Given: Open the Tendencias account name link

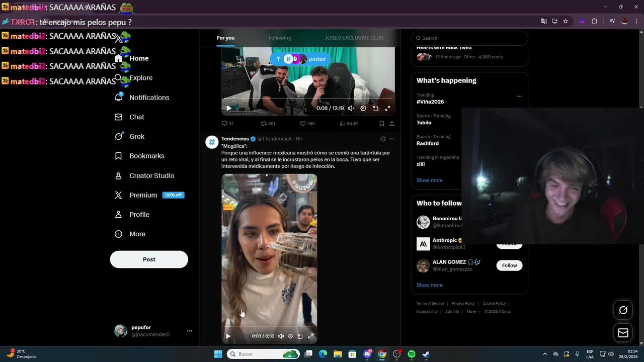Looking at the screenshot, I should point(235,139).
